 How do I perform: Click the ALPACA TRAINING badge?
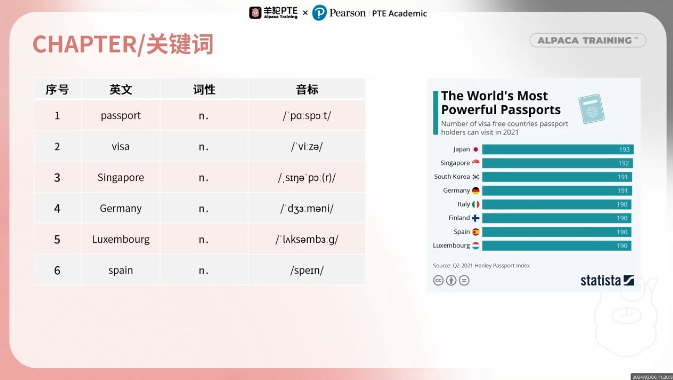coord(588,40)
